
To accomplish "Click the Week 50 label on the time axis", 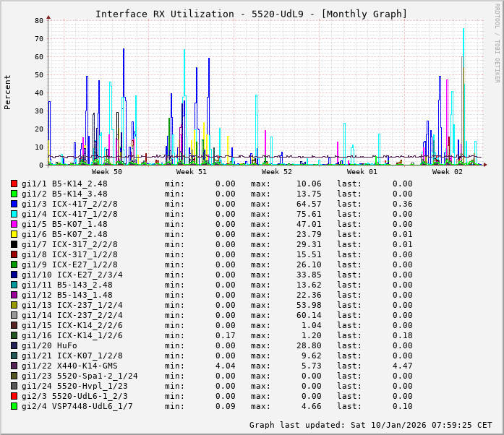I will point(106,172).
